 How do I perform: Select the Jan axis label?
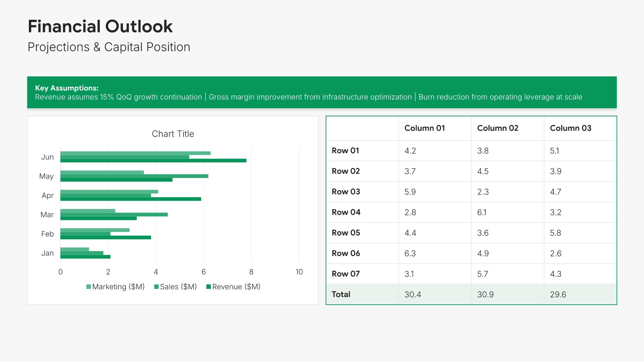tap(47, 253)
